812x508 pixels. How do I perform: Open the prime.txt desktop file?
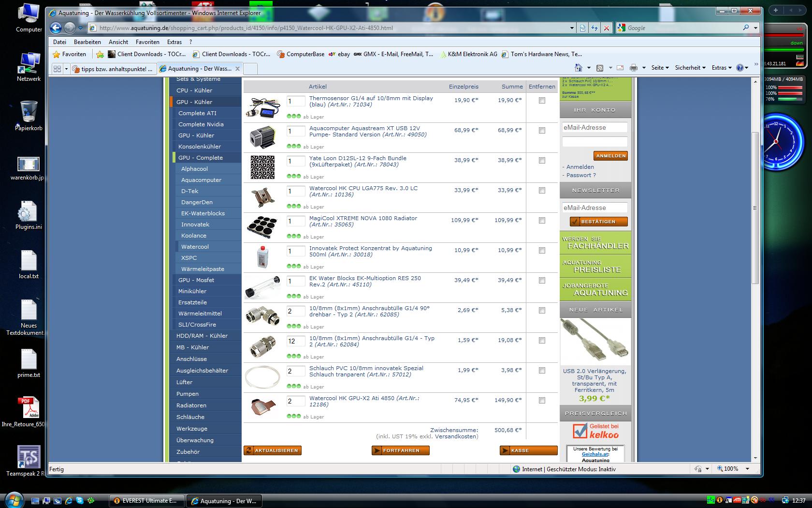tap(29, 363)
